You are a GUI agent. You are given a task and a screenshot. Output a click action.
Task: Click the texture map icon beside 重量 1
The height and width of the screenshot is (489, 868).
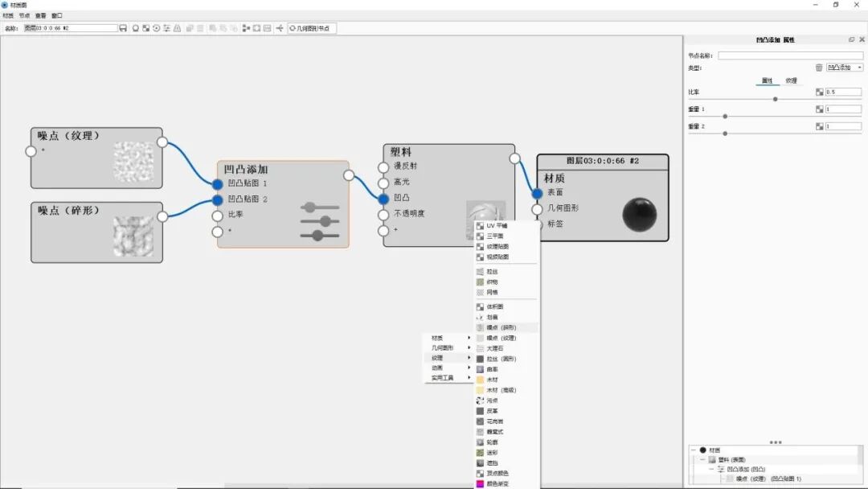pos(819,109)
